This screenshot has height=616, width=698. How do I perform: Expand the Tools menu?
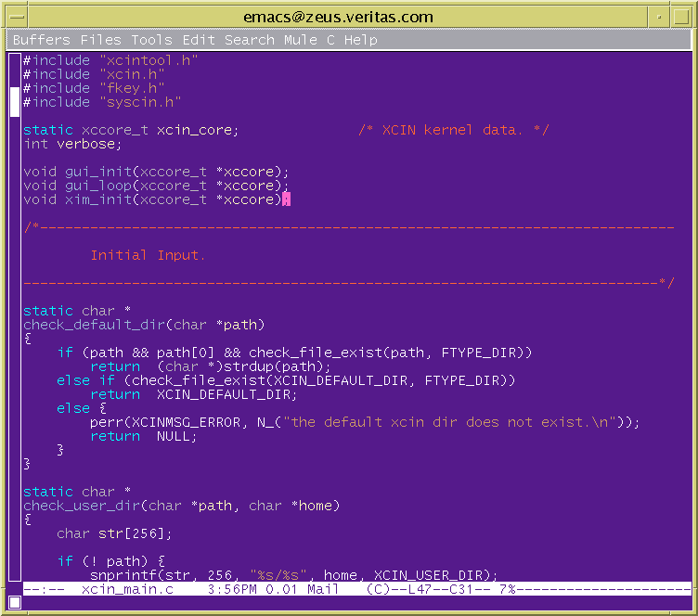151,40
